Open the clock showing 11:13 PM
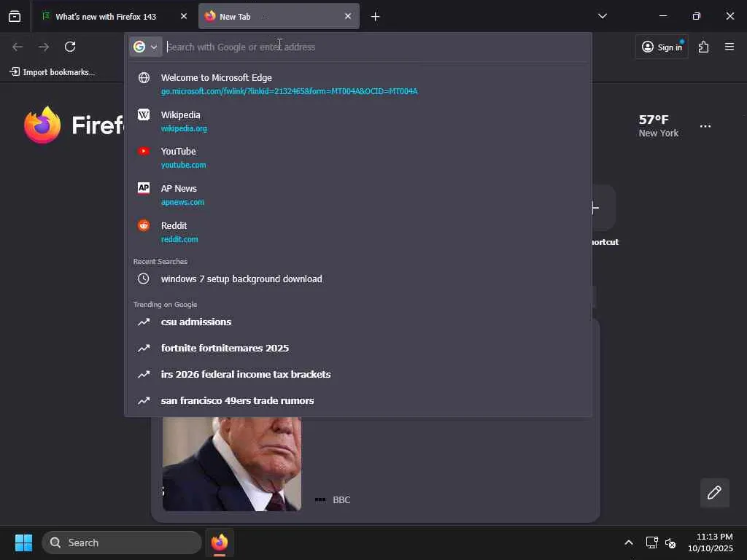 pyautogui.click(x=711, y=542)
